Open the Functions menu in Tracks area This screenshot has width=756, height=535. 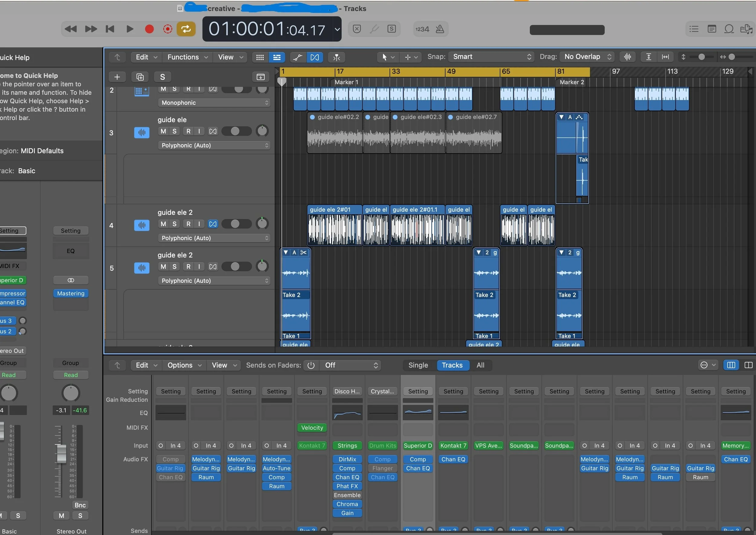[187, 57]
